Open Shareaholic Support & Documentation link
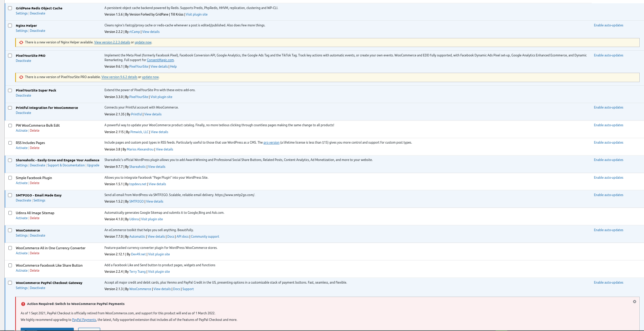The width and height of the screenshot is (644, 331). click(66, 165)
